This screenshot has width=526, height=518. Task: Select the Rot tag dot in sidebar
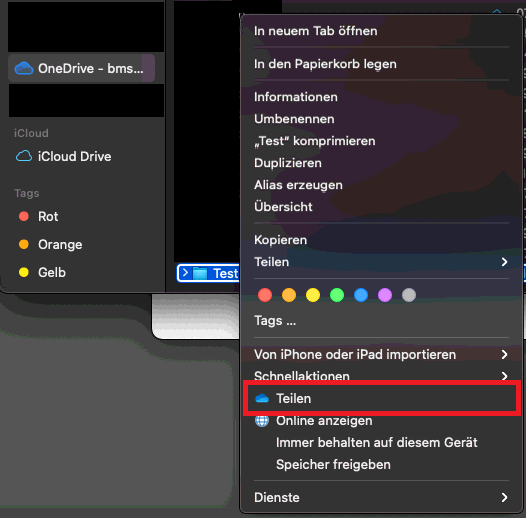24,216
